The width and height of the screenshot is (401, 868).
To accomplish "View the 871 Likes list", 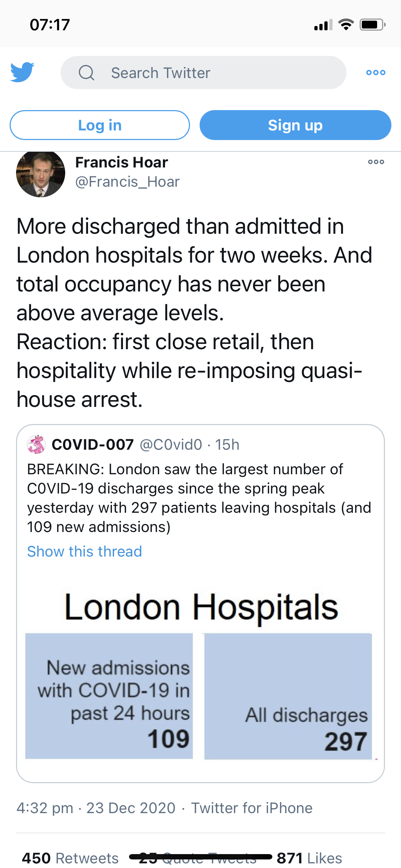I will tap(309, 858).
